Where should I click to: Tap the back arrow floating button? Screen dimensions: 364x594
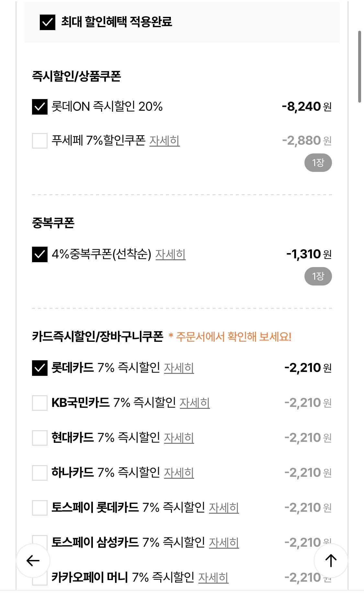click(x=33, y=560)
